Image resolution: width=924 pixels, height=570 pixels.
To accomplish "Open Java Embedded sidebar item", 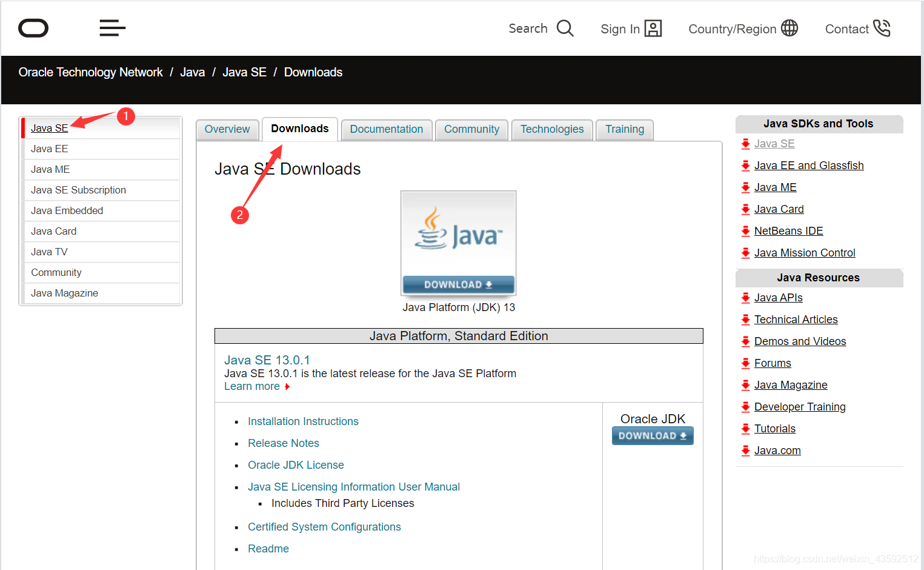I will coord(101,210).
